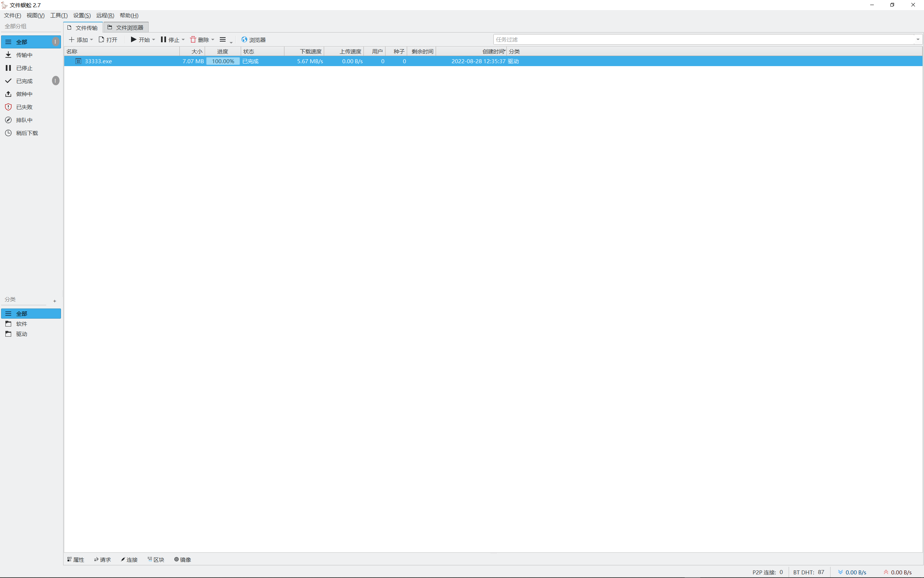
Task: Open the 设置(S) menu
Action: pyautogui.click(x=82, y=15)
